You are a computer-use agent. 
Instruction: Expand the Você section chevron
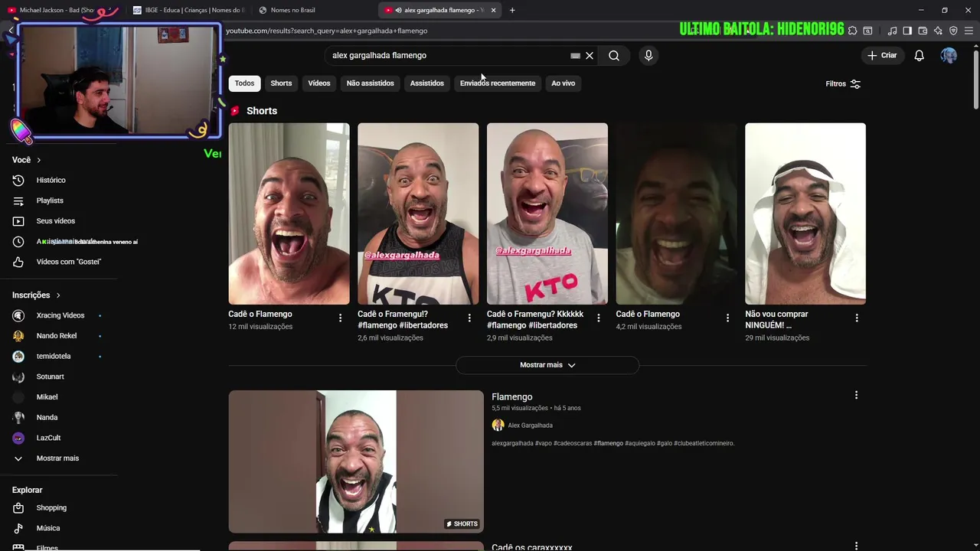38,160
